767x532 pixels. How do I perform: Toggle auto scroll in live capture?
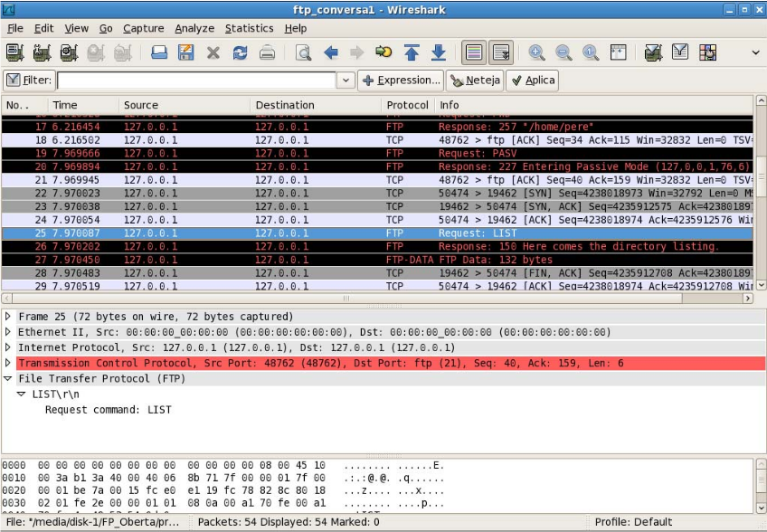(x=501, y=52)
